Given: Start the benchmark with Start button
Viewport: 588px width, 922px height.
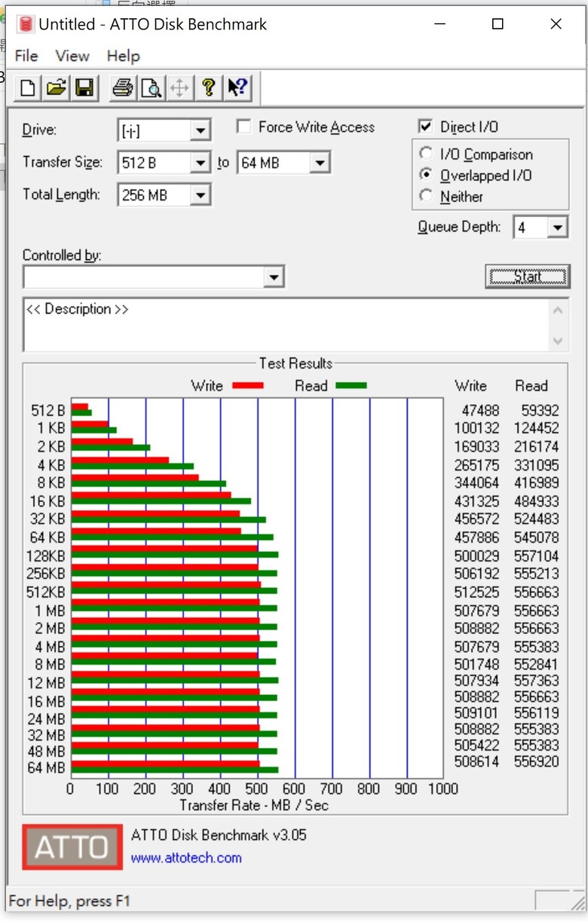Looking at the screenshot, I should coord(528,277).
